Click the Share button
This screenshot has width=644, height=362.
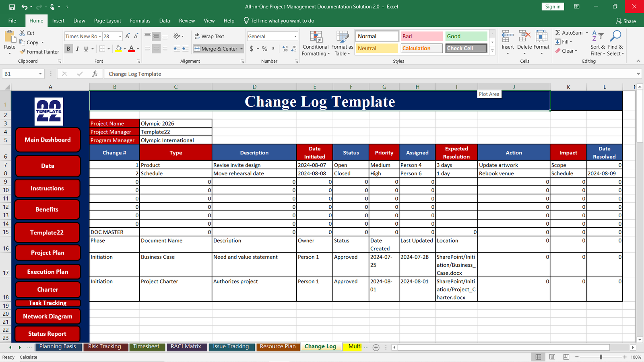pyautogui.click(x=626, y=21)
